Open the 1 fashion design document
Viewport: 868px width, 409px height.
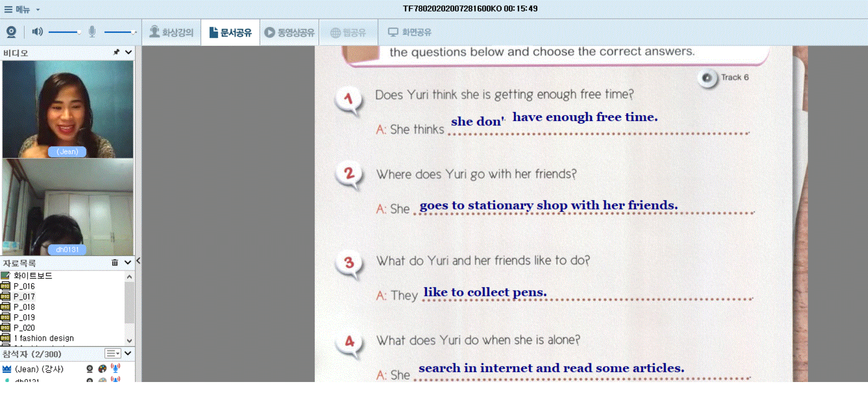44,338
